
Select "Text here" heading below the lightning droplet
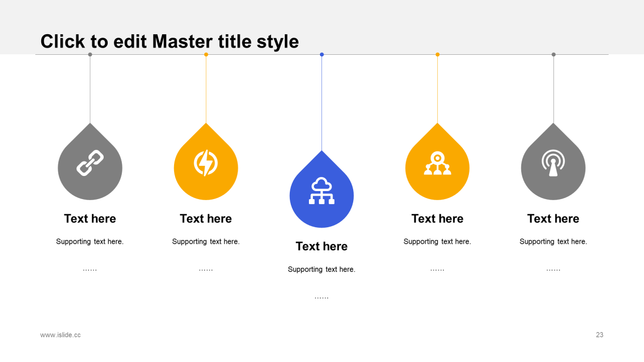206,219
